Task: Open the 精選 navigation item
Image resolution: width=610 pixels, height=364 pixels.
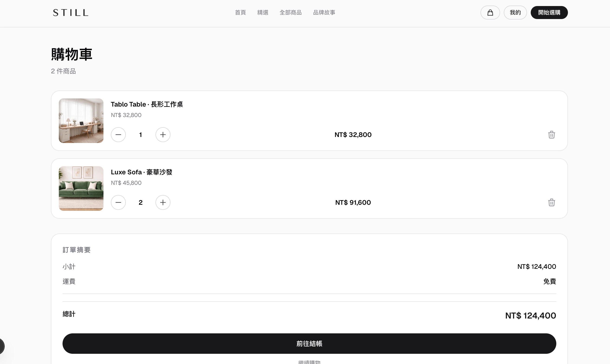Action: [x=262, y=13]
